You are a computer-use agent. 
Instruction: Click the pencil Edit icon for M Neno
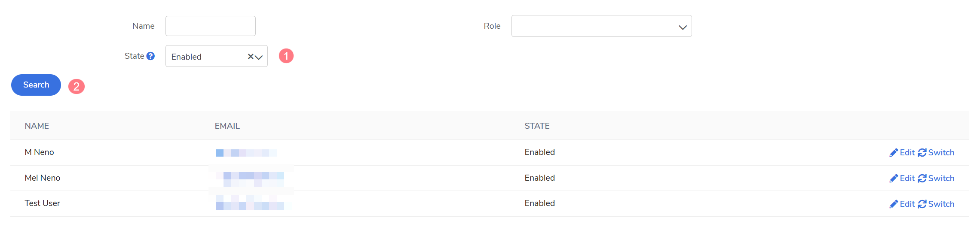coord(894,153)
